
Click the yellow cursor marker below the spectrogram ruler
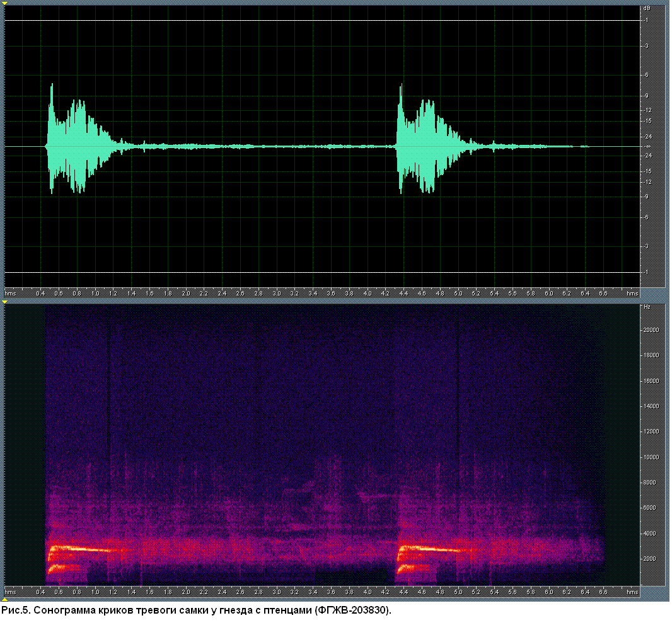(4, 599)
